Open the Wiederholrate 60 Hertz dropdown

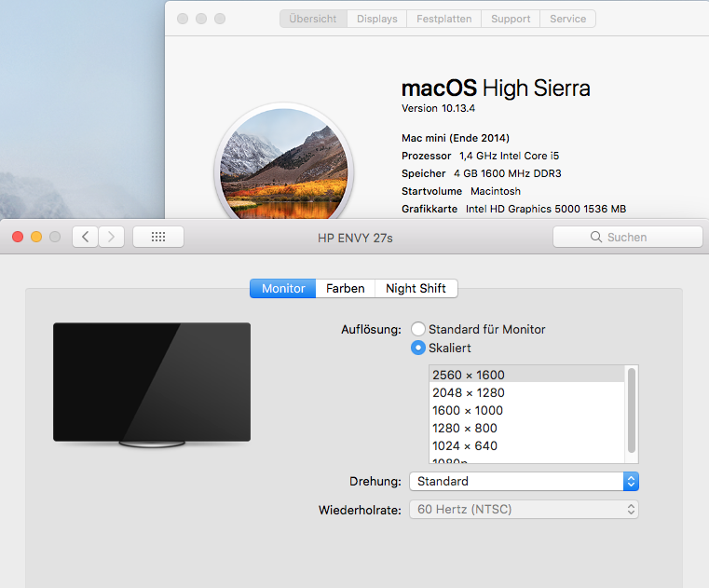point(524,510)
